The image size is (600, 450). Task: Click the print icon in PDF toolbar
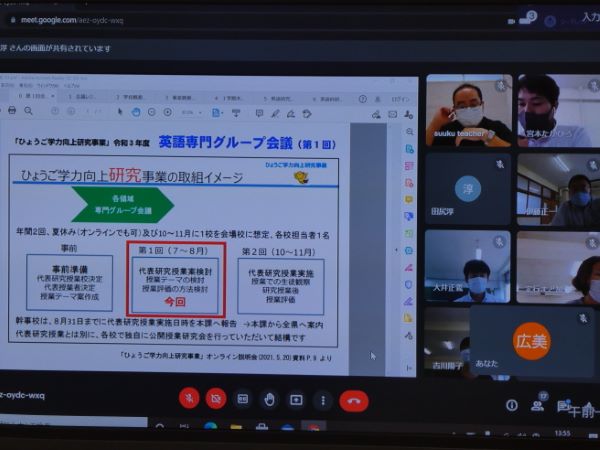tap(12, 110)
